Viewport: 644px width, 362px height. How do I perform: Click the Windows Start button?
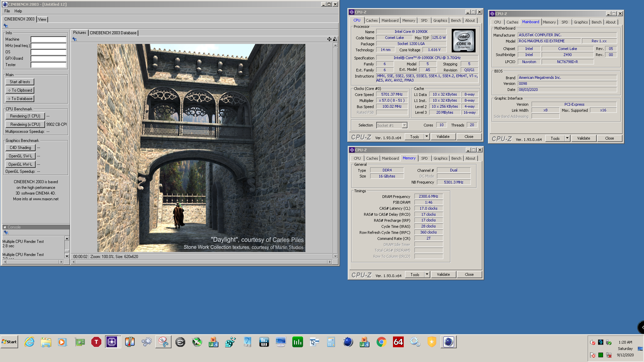9,342
